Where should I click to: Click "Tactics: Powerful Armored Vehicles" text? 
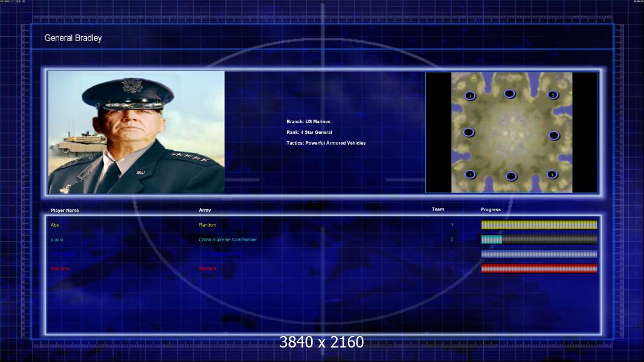pos(326,143)
